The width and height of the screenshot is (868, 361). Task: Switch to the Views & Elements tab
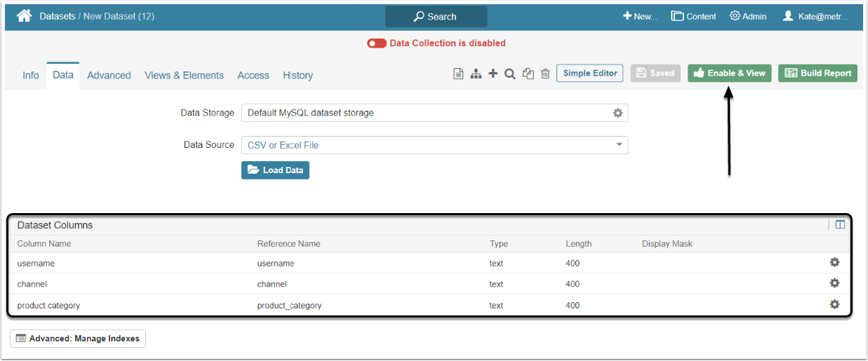[x=184, y=75]
